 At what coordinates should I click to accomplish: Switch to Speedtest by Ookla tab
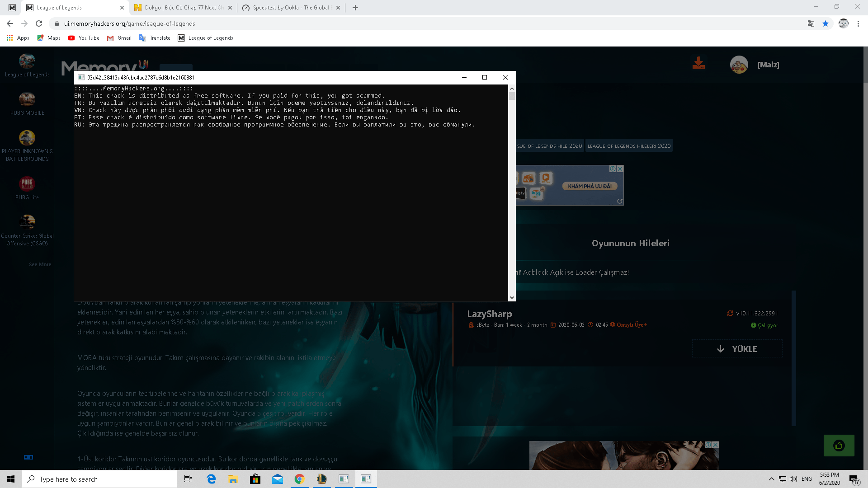click(x=292, y=8)
